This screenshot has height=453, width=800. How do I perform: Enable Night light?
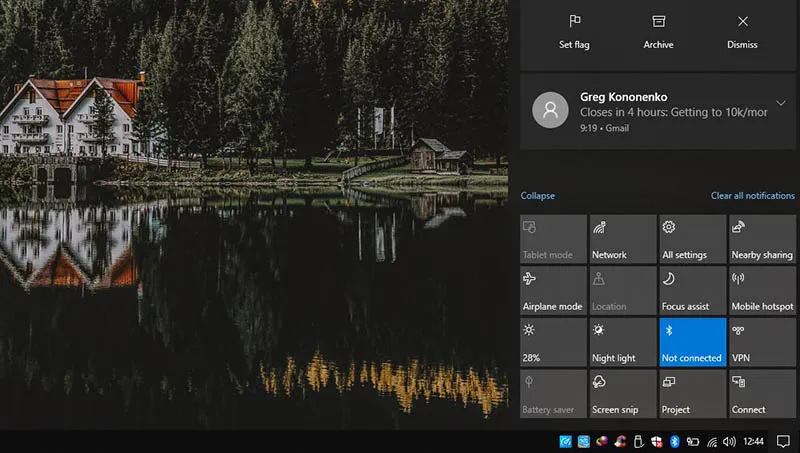[622, 342]
